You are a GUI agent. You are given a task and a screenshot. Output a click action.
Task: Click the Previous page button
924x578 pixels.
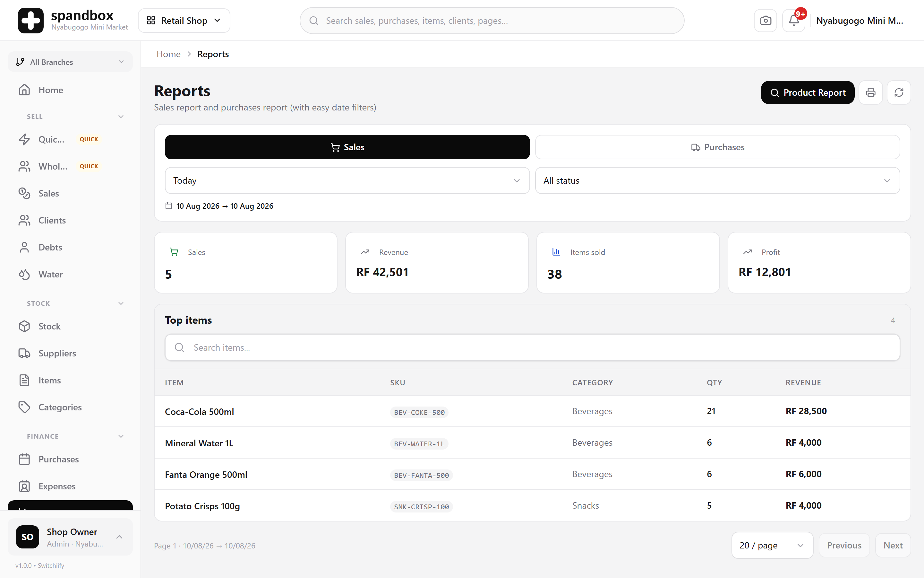(844, 545)
